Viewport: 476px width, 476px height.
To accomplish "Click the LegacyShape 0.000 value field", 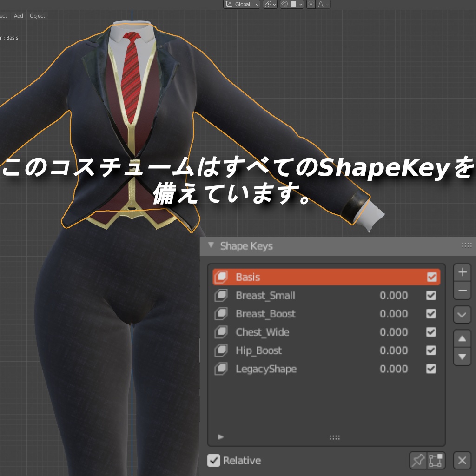I will (x=394, y=369).
